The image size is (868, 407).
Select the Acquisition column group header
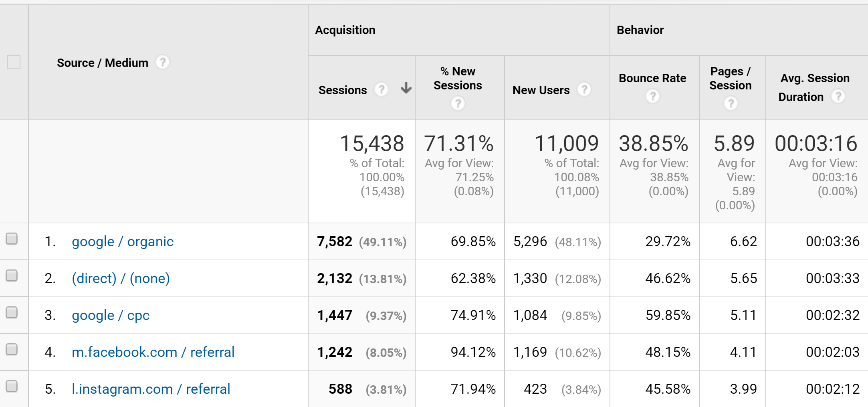coord(345,30)
